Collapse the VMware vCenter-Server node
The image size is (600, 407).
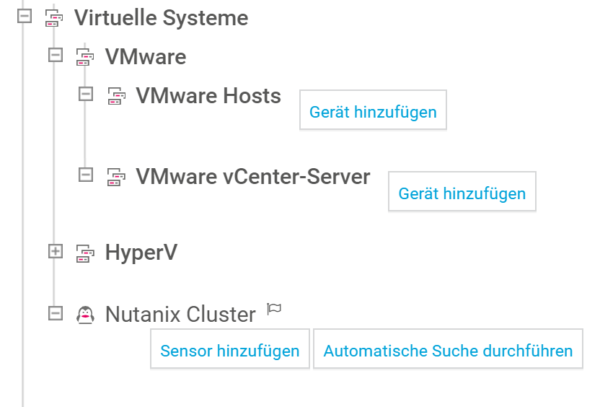(86, 175)
